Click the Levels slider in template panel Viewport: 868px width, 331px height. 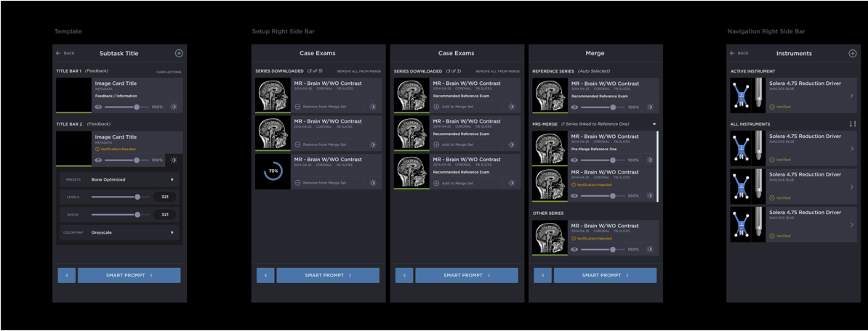117,197
